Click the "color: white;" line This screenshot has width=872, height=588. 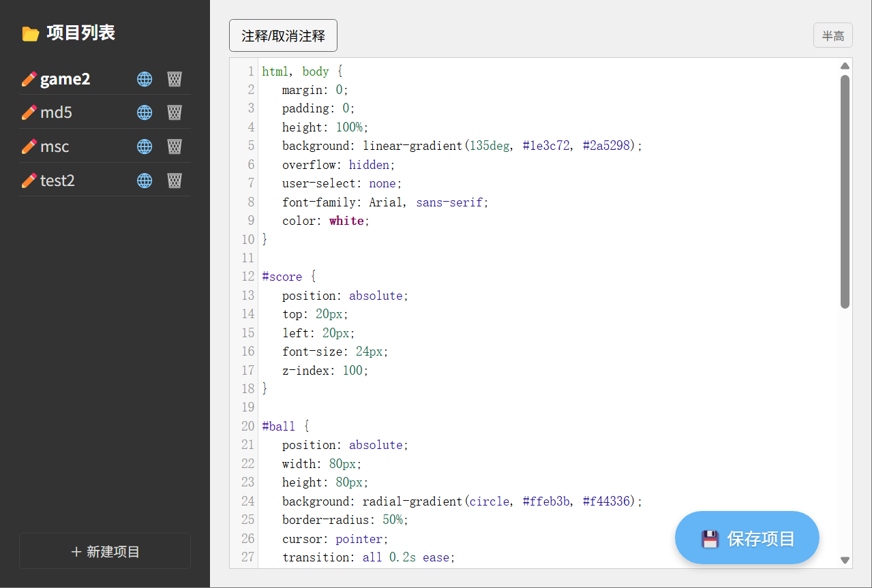tap(326, 221)
